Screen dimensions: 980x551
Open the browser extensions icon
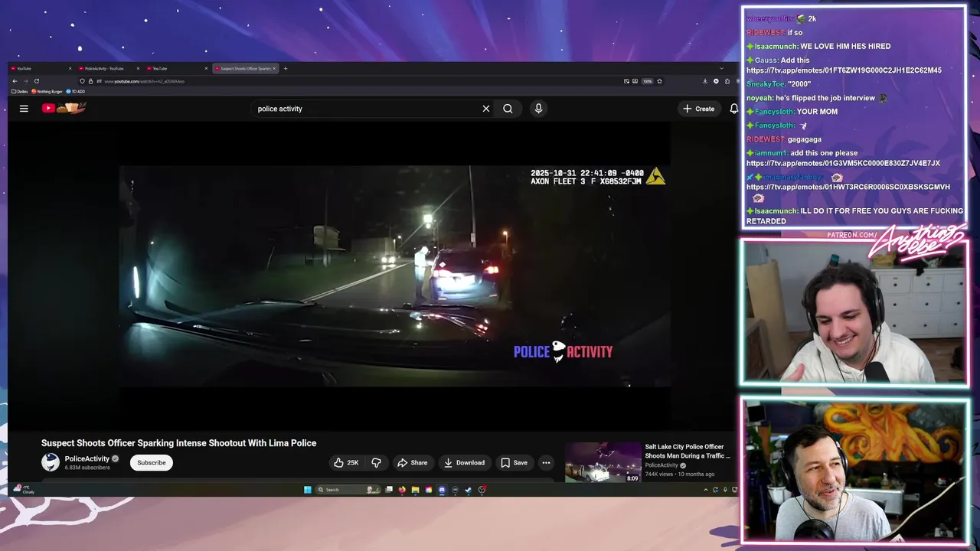tap(727, 81)
